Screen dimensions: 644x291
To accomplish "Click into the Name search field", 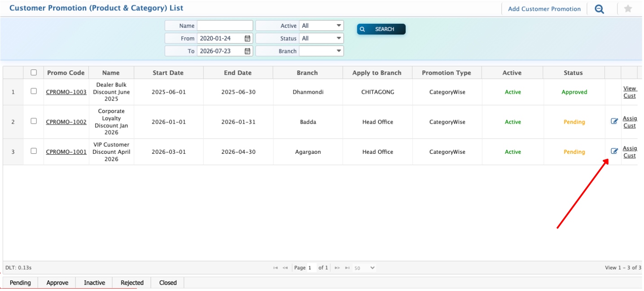I will tap(225, 26).
